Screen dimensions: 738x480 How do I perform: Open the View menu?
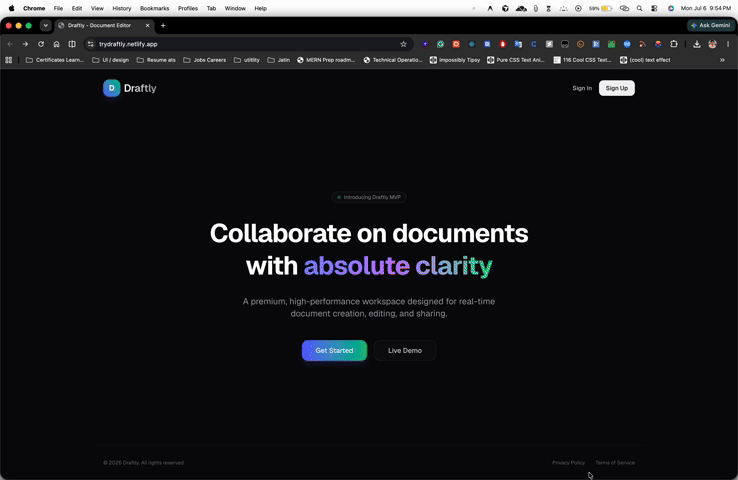point(97,8)
